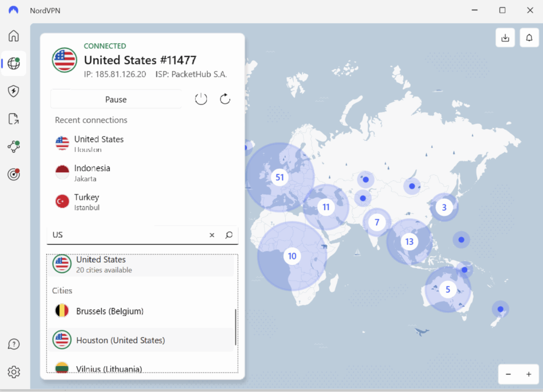
Task: Click the download icon button above the map
Action: point(505,38)
